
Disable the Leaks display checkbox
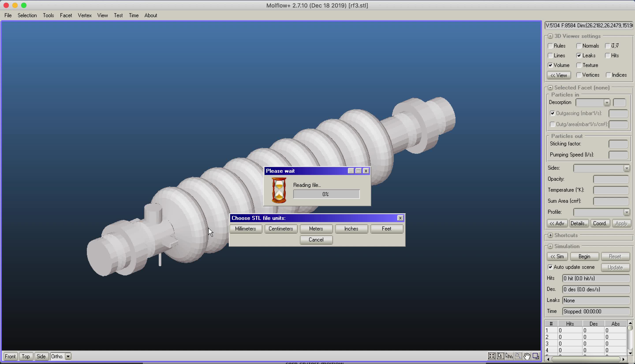pos(579,55)
